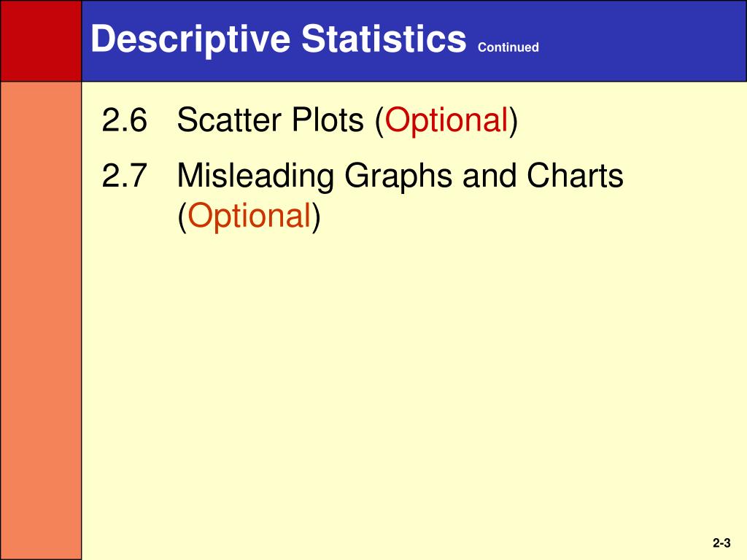Select the small "Continued" label in header
The height and width of the screenshot is (560, 747).
pos(508,47)
